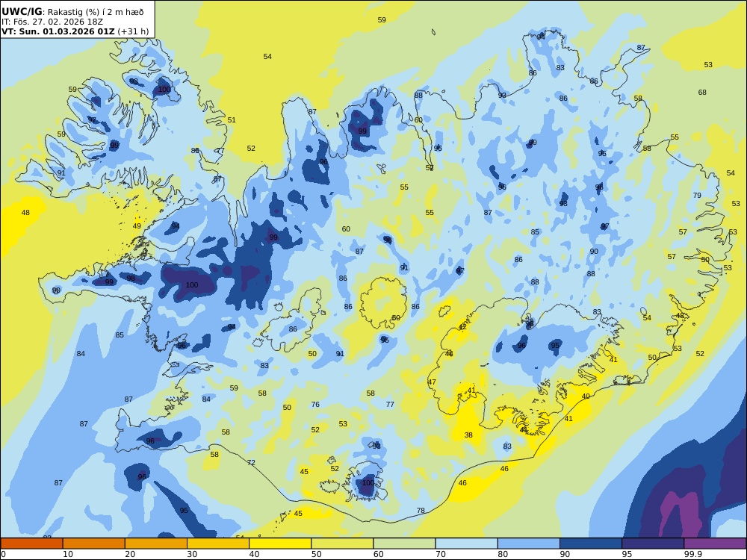Click the humidity value 78 on the map
The height and width of the screenshot is (560, 747).
tap(421, 511)
